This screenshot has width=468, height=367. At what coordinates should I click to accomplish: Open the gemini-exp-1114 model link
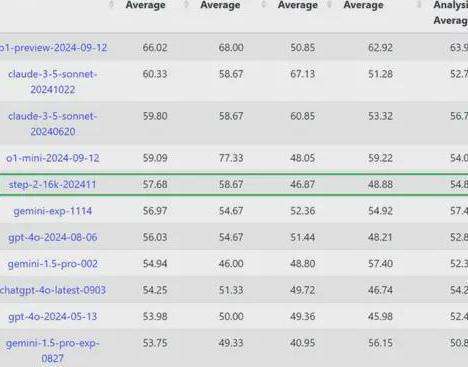53,211
